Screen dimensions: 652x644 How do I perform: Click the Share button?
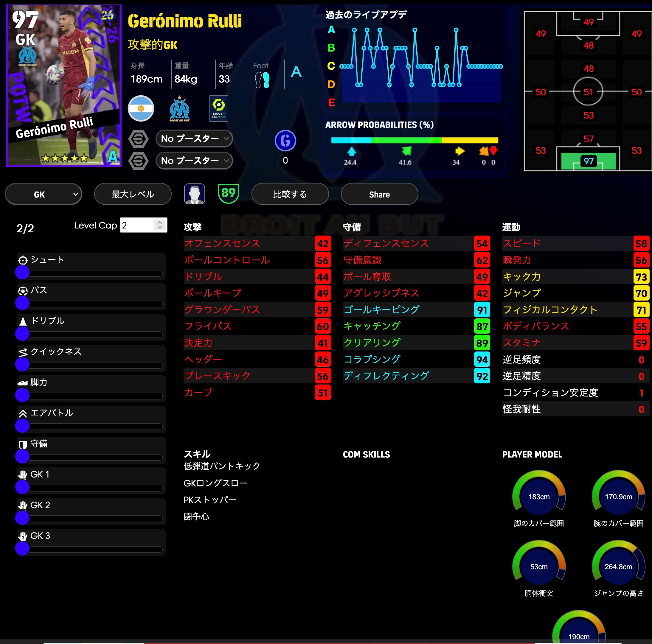click(x=379, y=194)
